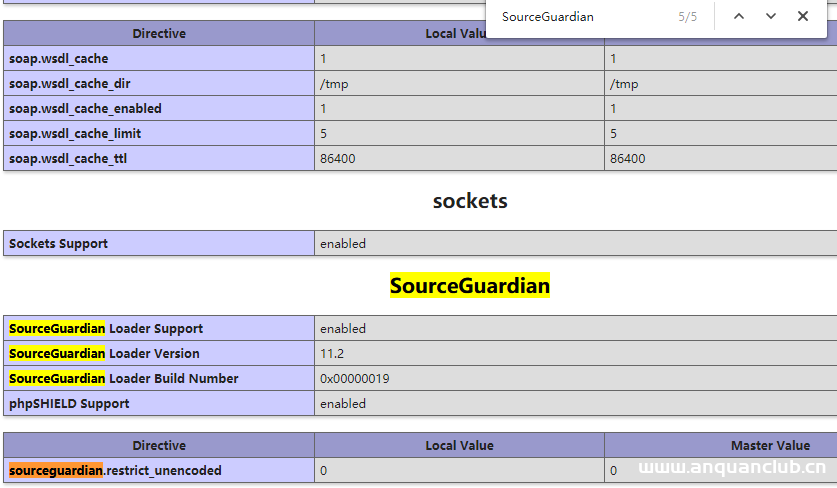Click the phpSHIELD Support row label
This screenshot has width=837, height=488.
point(69,404)
